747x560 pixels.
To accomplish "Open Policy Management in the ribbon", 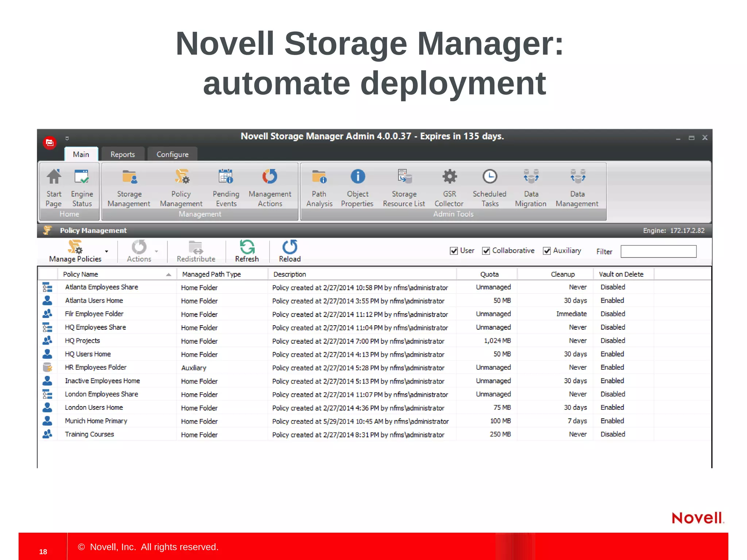I will point(181,188).
